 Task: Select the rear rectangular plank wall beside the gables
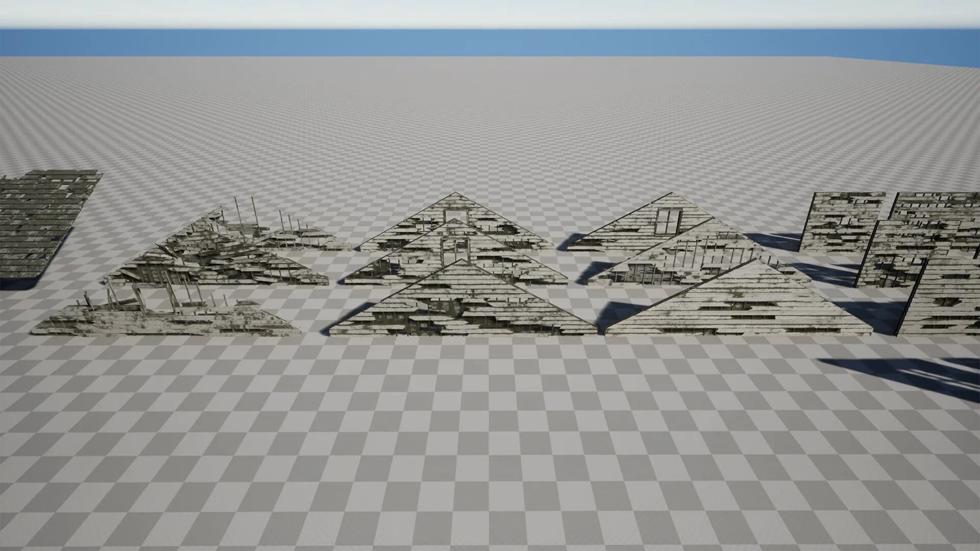pos(841,222)
